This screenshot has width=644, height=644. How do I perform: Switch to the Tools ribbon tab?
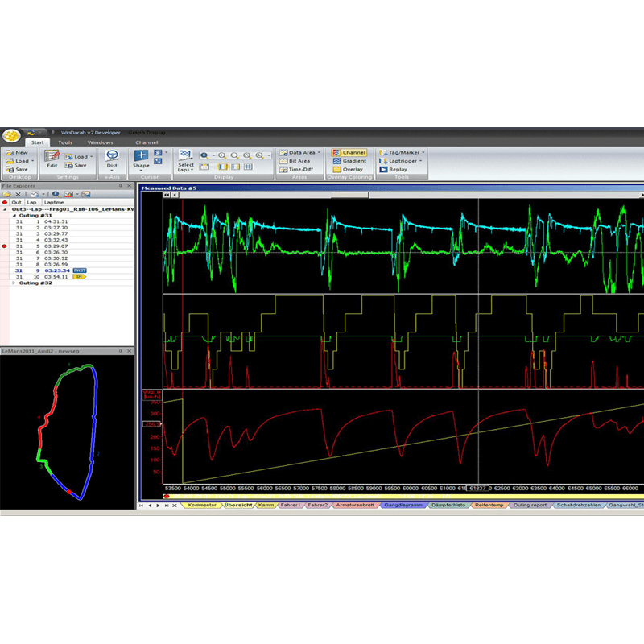pyautogui.click(x=65, y=142)
